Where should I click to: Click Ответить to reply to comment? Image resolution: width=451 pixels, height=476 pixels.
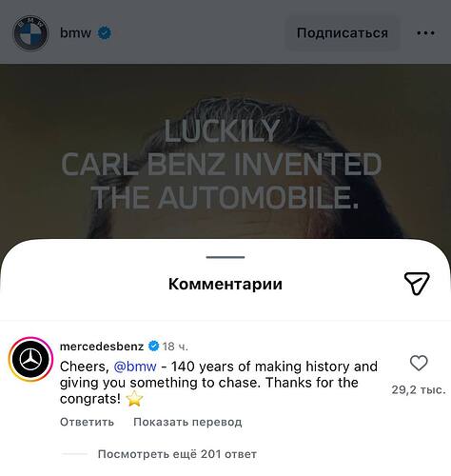(87, 422)
